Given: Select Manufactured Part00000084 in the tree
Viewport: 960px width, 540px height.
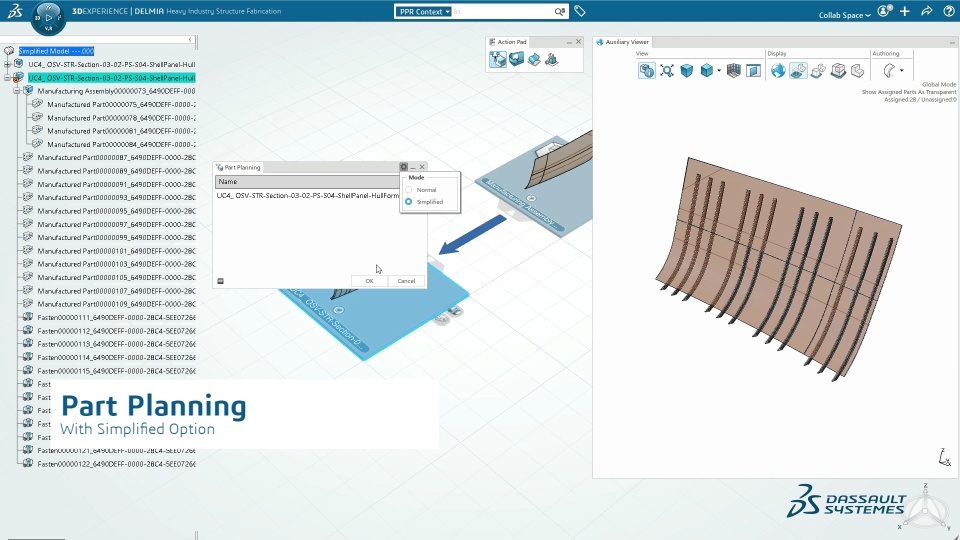Looking at the screenshot, I should point(121,144).
